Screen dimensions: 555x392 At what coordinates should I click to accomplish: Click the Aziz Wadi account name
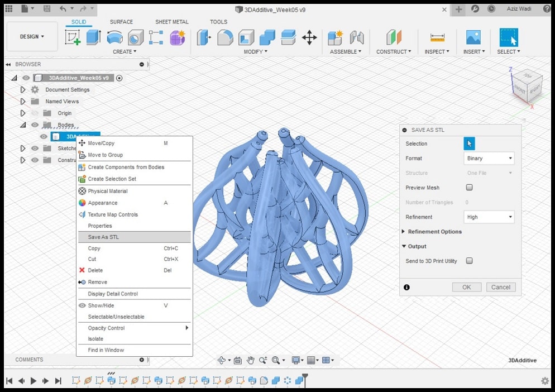click(x=519, y=9)
